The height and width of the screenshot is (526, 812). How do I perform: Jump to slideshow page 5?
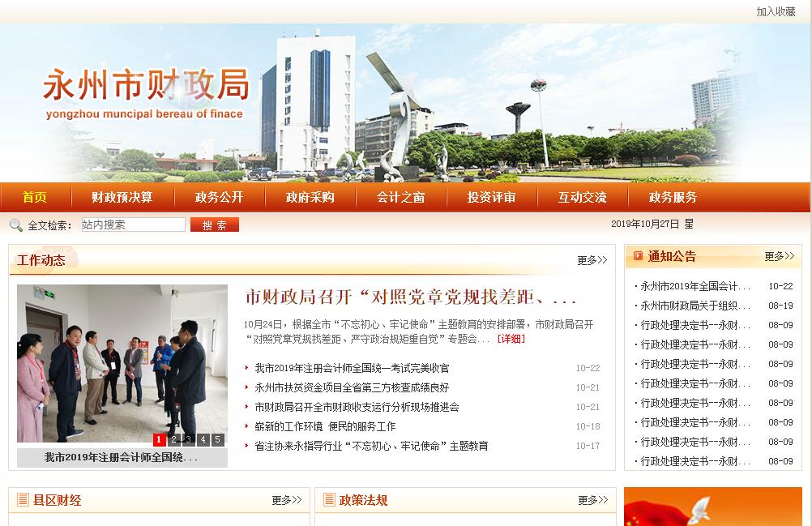click(217, 440)
